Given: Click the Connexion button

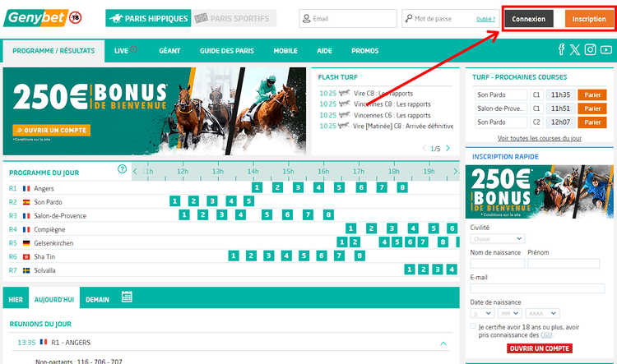Looking at the screenshot, I should 529,19.
